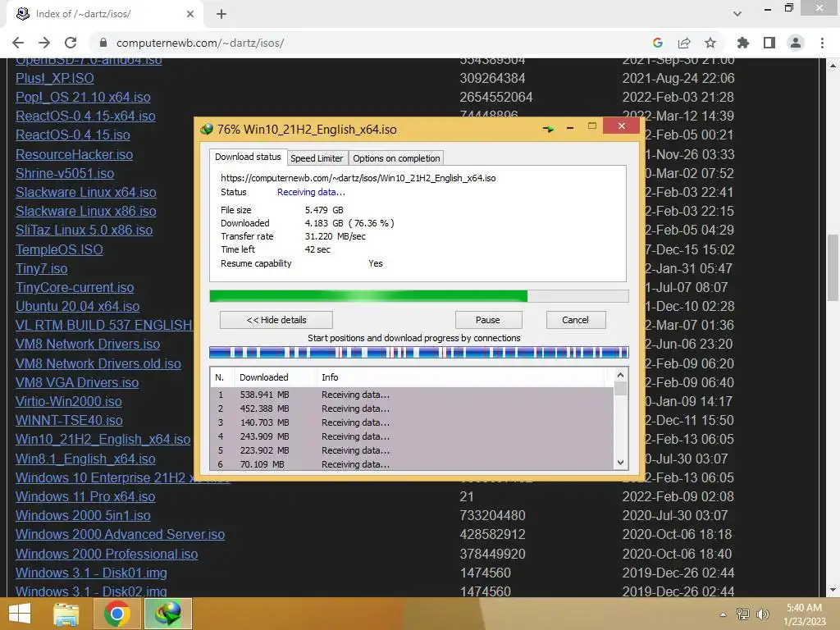The width and height of the screenshot is (840, 630).
Task: Open Shrine-v5051.iso link
Action: pos(65,173)
